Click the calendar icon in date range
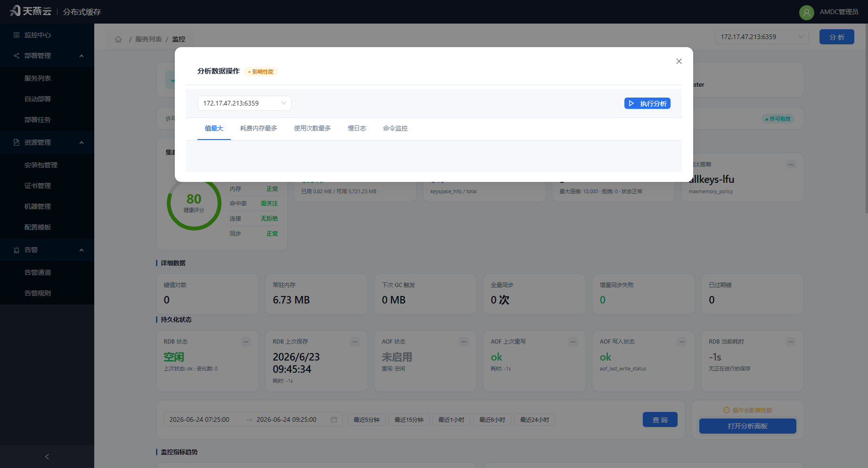The image size is (868, 468). click(334, 419)
